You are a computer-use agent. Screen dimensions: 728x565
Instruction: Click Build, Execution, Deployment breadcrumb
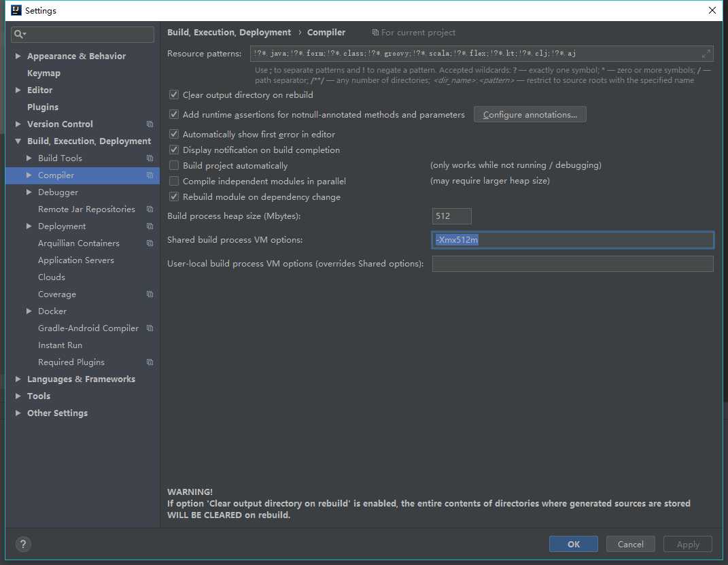point(229,33)
